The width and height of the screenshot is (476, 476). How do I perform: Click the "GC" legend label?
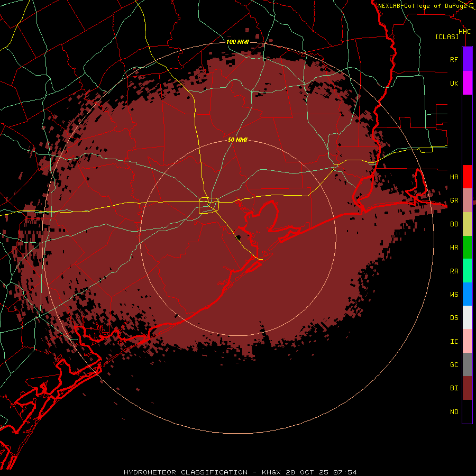454,365
